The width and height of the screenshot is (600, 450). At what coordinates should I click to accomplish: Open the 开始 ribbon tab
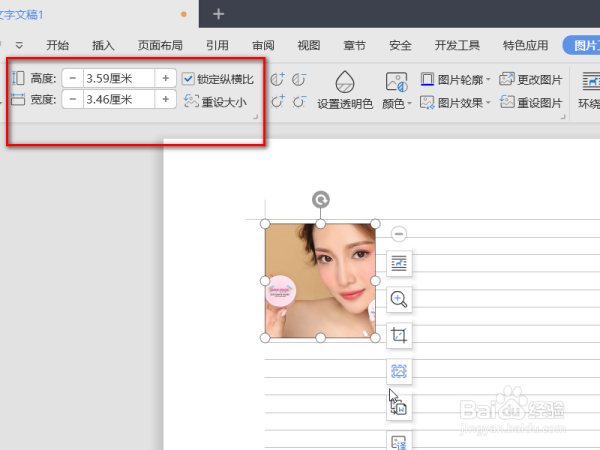click(x=57, y=46)
